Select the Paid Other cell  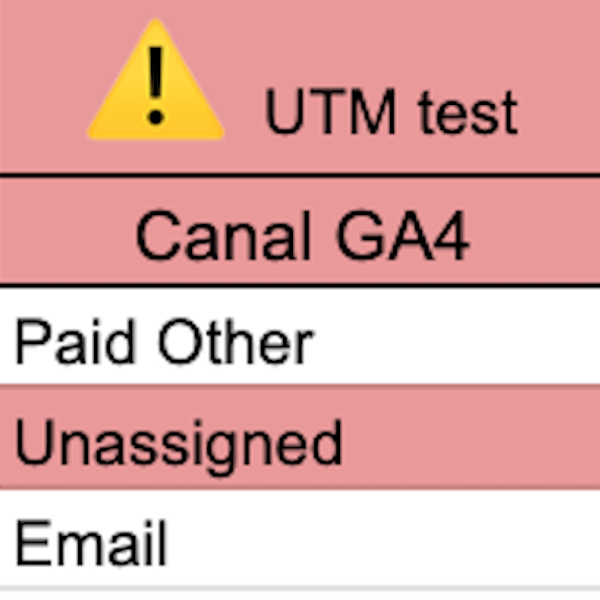(164, 342)
